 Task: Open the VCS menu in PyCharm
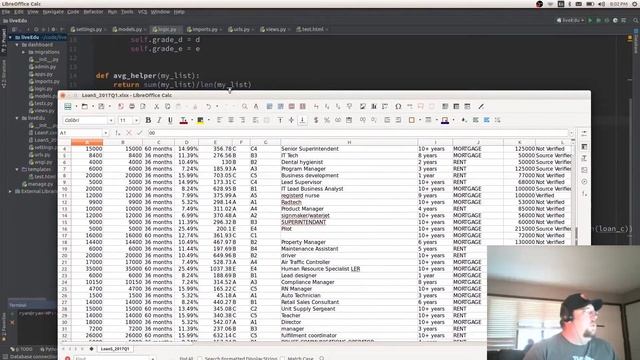click(x=142, y=12)
